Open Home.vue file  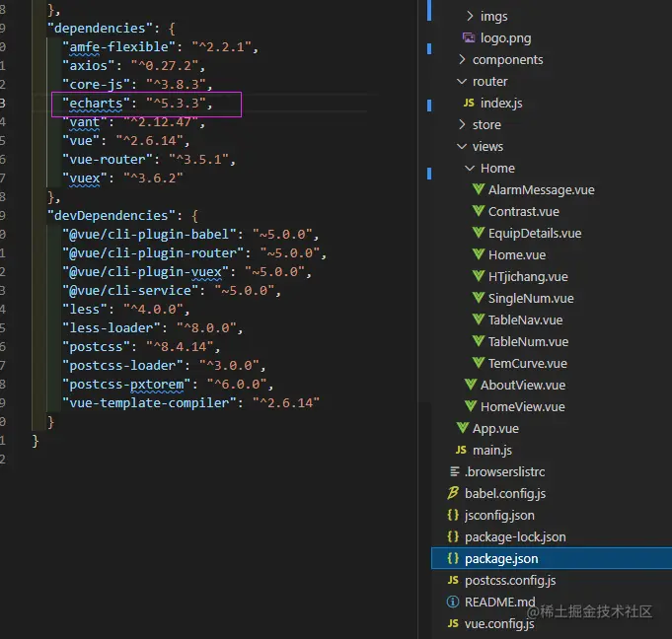517,254
